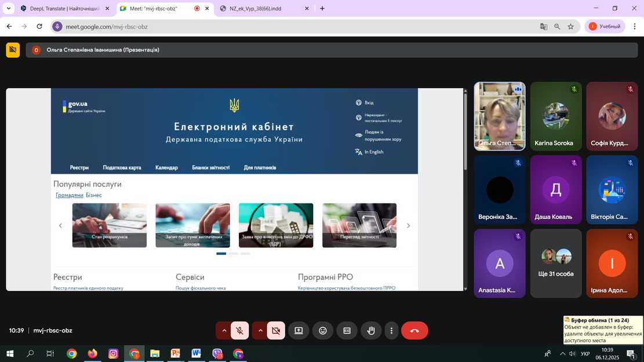Image resolution: width=644 pixels, height=362 pixels.
Task: Click the red leave call button
Action: pyautogui.click(x=414, y=331)
